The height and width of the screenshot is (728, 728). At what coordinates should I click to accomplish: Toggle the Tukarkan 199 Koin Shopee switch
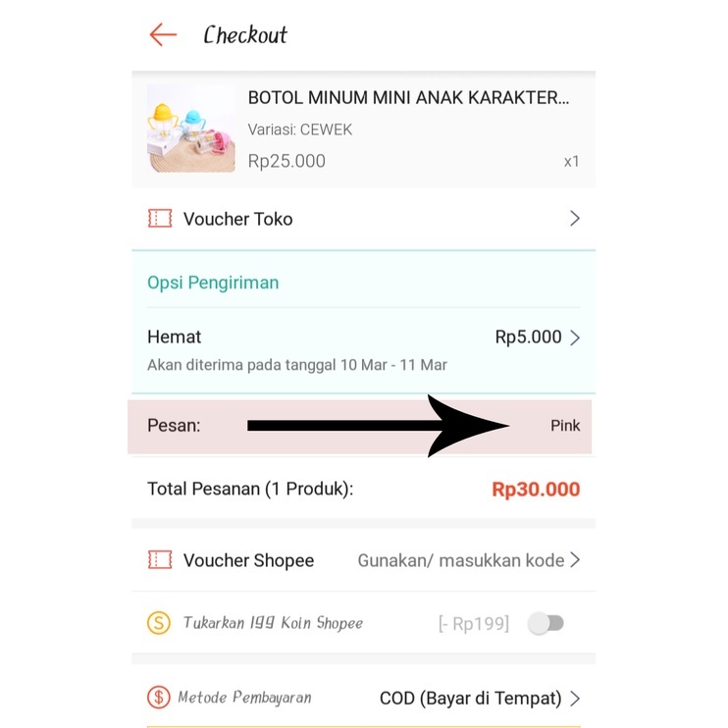pos(546,623)
